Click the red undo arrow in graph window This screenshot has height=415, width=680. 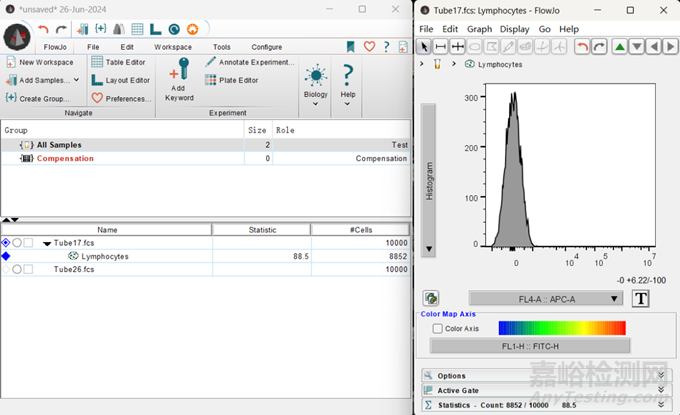point(581,47)
